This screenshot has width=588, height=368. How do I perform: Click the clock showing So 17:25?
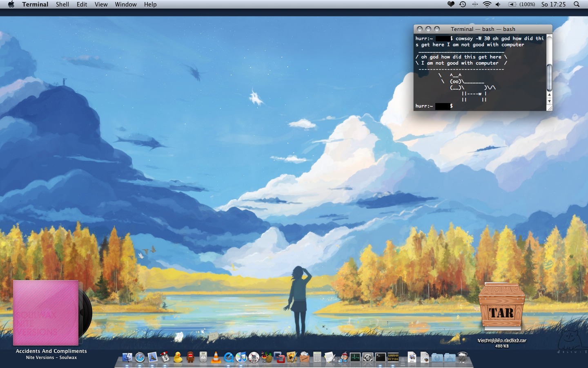[x=553, y=4]
